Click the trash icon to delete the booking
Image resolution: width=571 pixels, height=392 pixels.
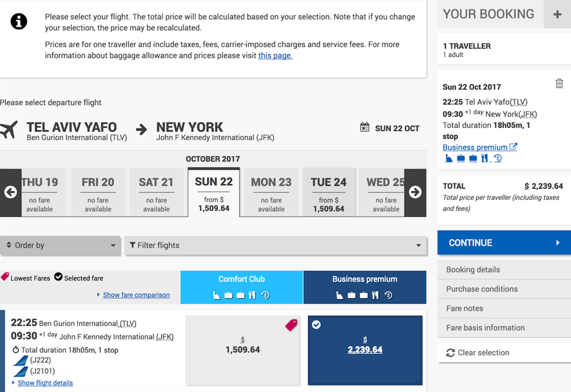point(559,83)
